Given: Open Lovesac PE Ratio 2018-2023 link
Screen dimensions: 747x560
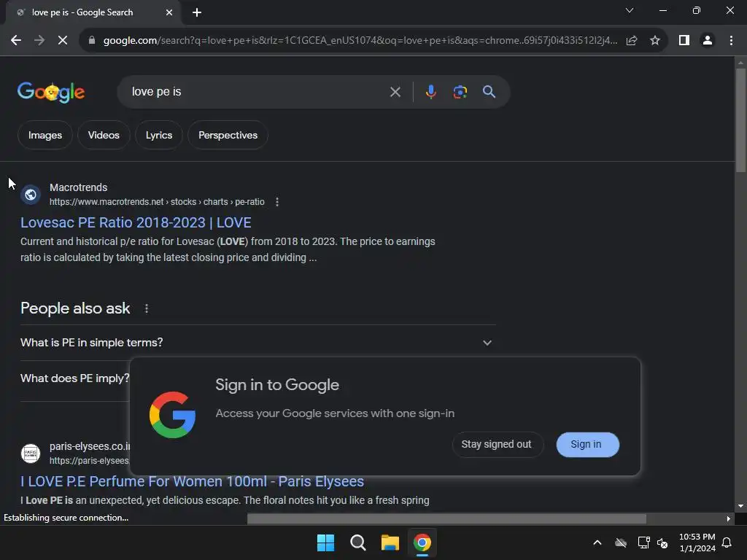Looking at the screenshot, I should pyautogui.click(x=136, y=222).
